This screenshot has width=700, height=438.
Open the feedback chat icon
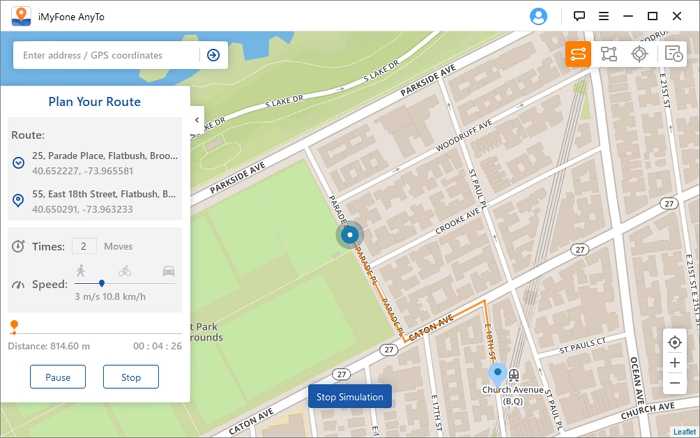[x=579, y=16]
